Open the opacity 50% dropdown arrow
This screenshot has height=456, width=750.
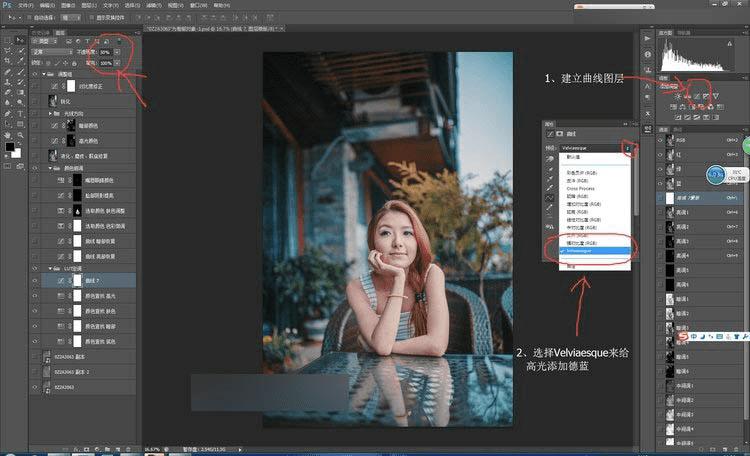point(117,52)
